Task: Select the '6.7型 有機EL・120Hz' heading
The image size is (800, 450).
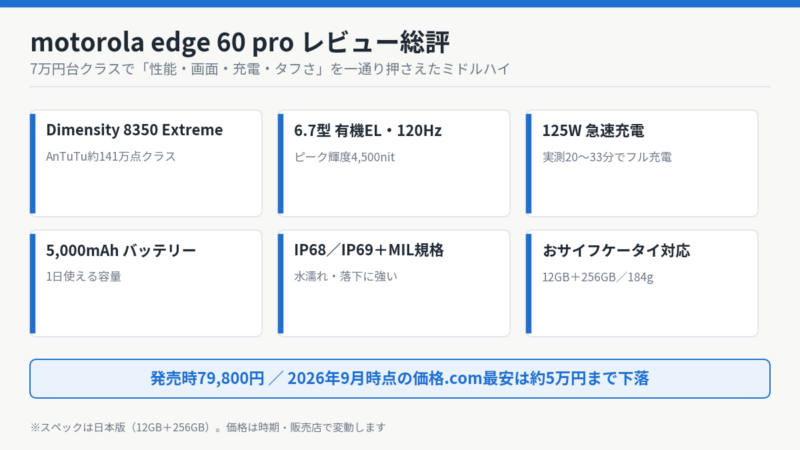Action: click(x=367, y=131)
